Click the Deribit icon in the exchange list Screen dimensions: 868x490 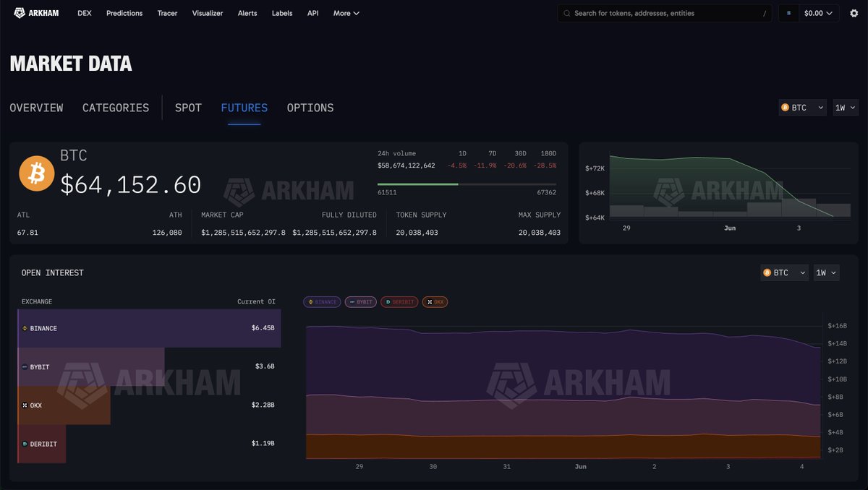coord(25,444)
